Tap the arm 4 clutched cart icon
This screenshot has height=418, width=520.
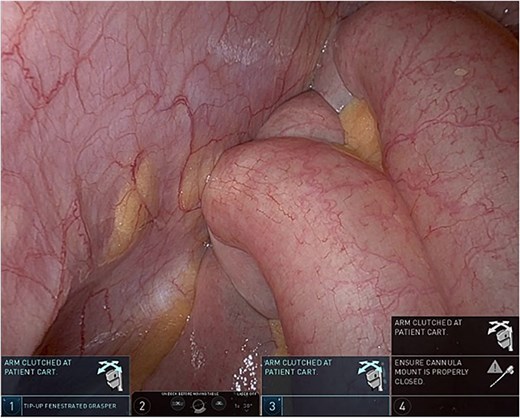501,335
